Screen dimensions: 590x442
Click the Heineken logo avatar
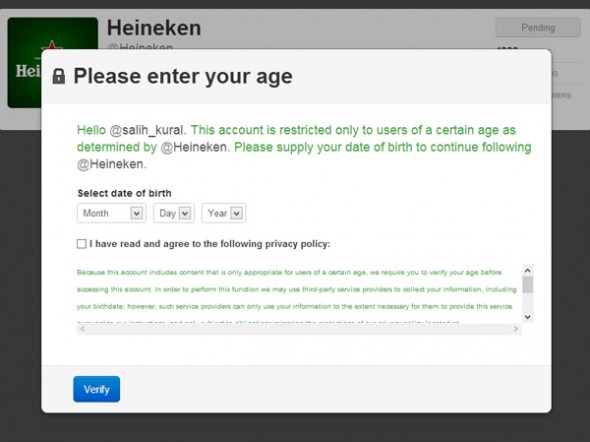tap(53, 62)
